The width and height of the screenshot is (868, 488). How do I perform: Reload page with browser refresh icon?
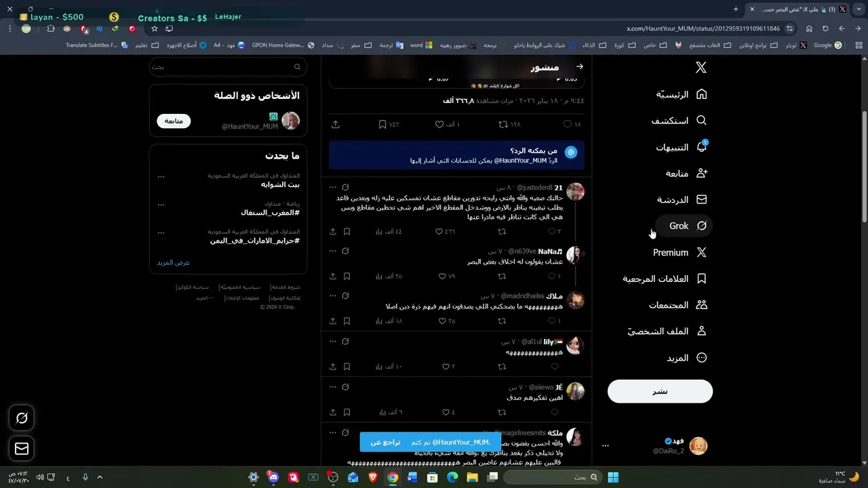pyautogui.click(x=825, y=28)
